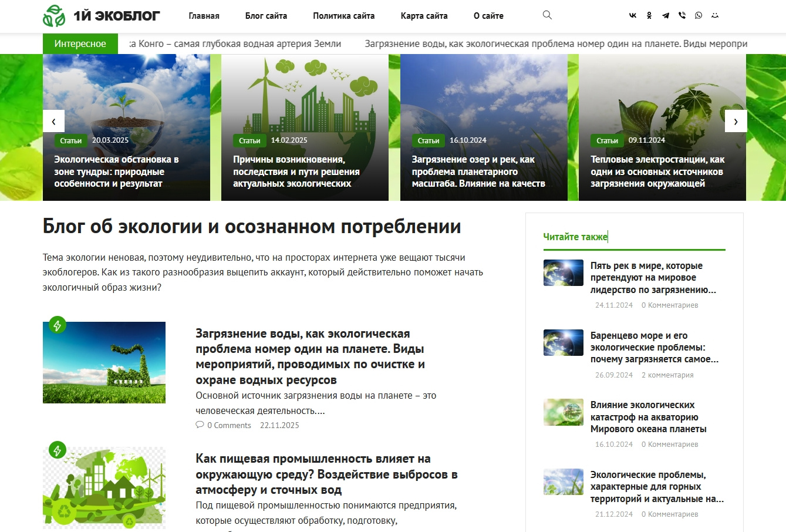Click Статьи tag on the 09.11.2024 slide
Image resolution: width=786 pixels, height=532 pixels.
[607, 140]
